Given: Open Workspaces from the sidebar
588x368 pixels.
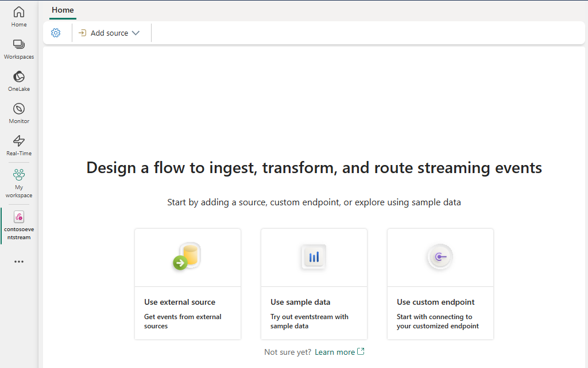Looking at the screenshot, I should point(19,49).
